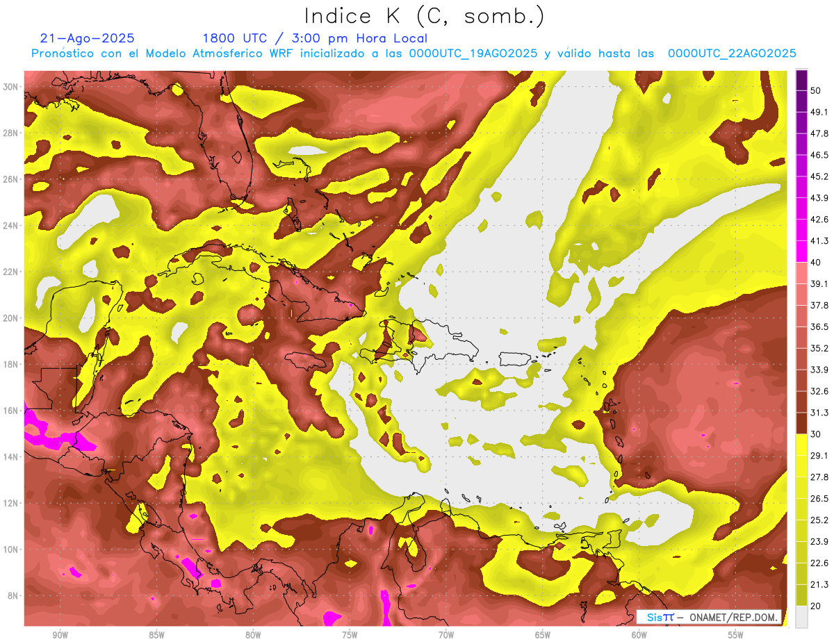Click the "55W" longitude axis label
Screen dimensions: 834x644
(735, 636)
